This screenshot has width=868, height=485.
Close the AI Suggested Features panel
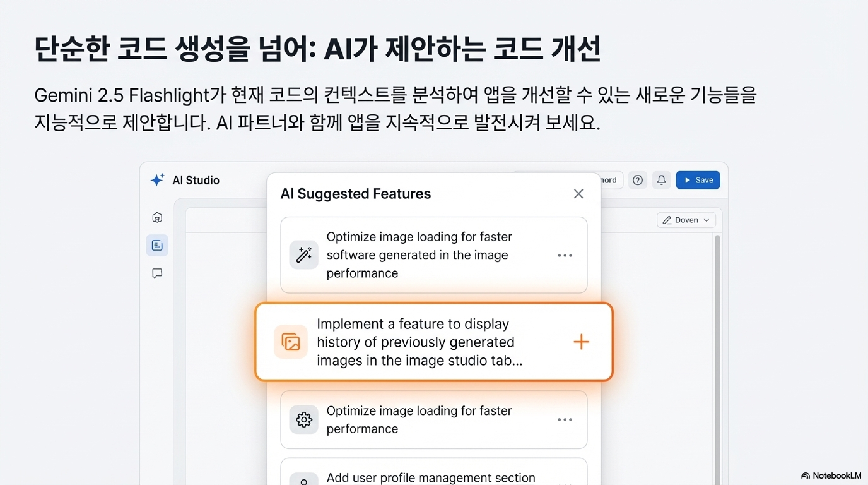579,194
